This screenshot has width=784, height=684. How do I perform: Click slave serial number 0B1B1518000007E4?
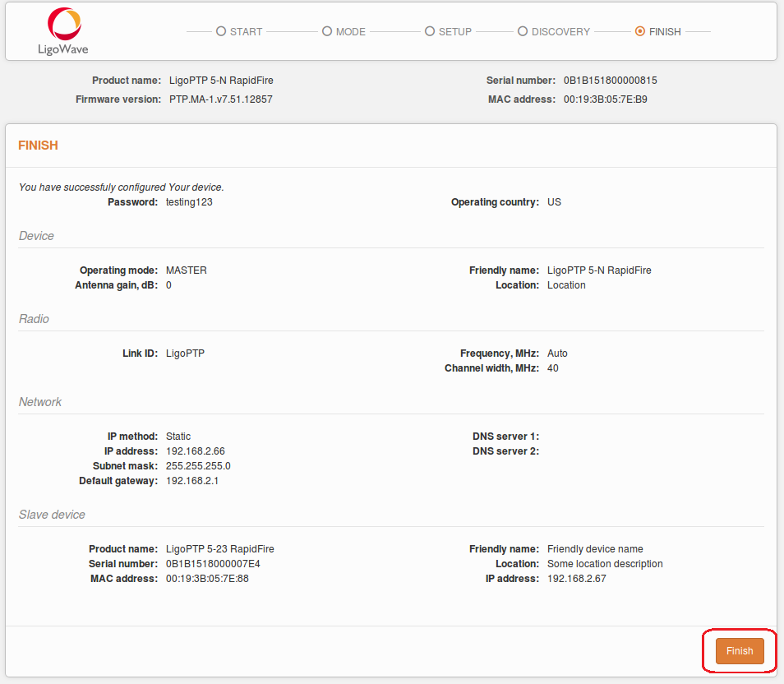pyautogui.click(x=213, y=563)
